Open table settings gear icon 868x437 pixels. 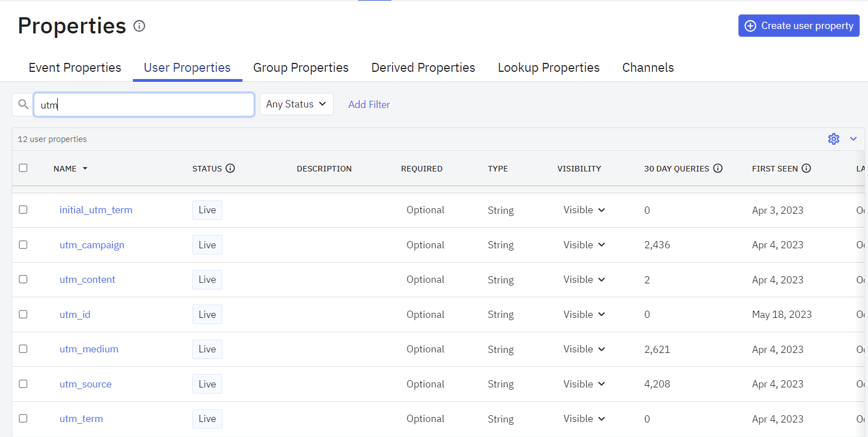tap(834, 139)
